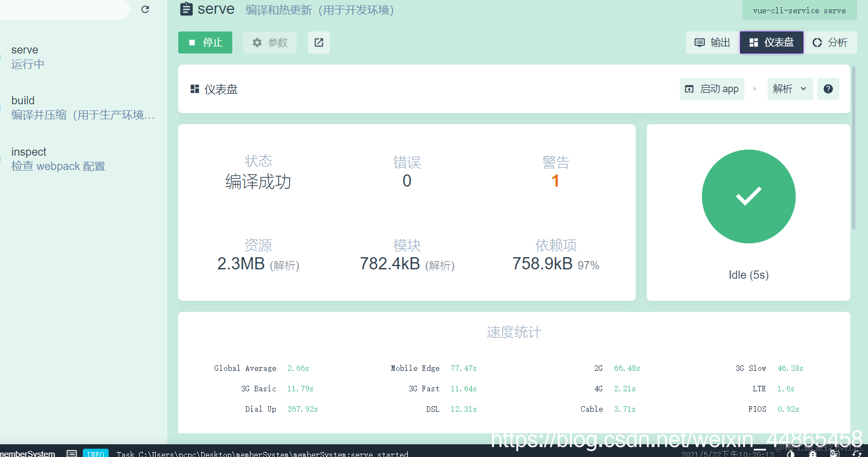The height and width of the screenshot is (457, 868).
Task: Click the 4G 2.21s value
Action: tap(625, 389)
